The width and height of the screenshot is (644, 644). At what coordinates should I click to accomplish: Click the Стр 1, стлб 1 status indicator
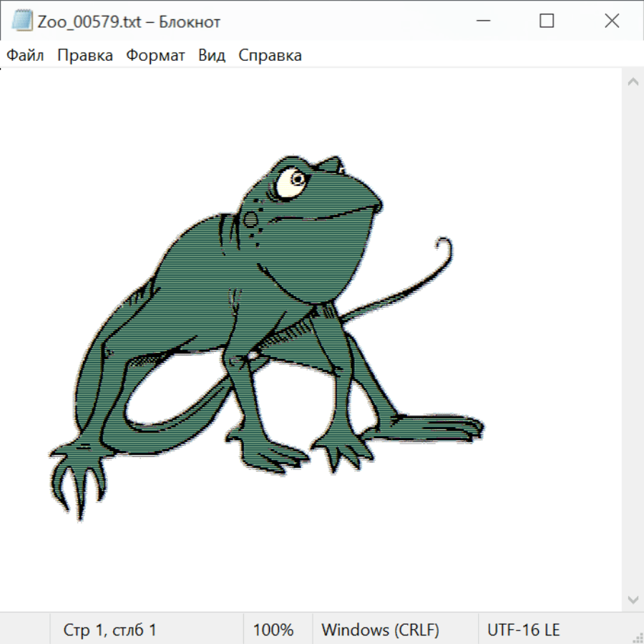tap(109, 630)
